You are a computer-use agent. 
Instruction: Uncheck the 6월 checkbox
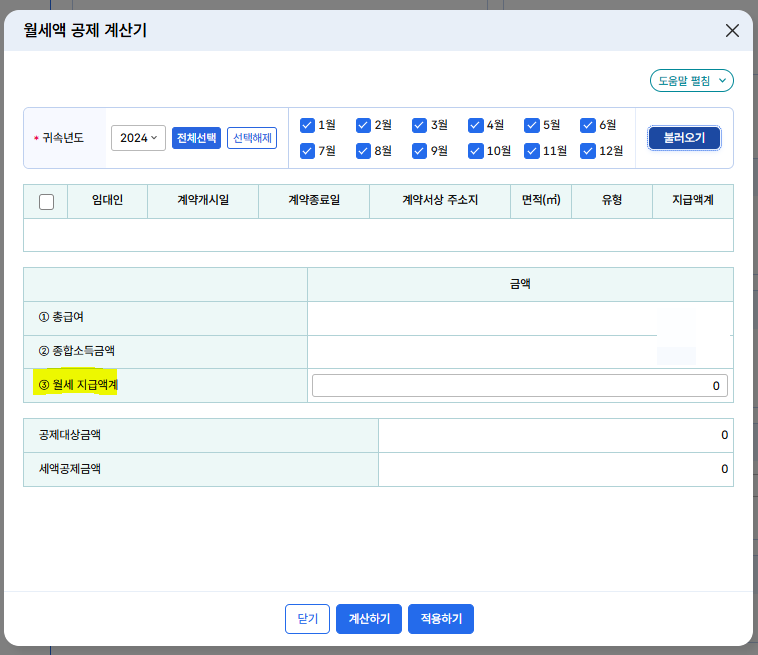587,125
